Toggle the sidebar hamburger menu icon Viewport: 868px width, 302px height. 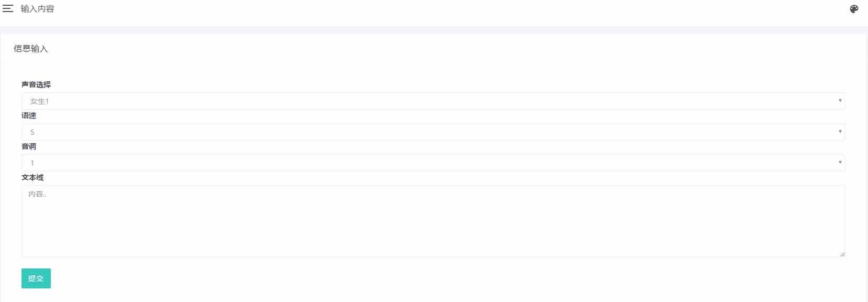pos(8,9)
